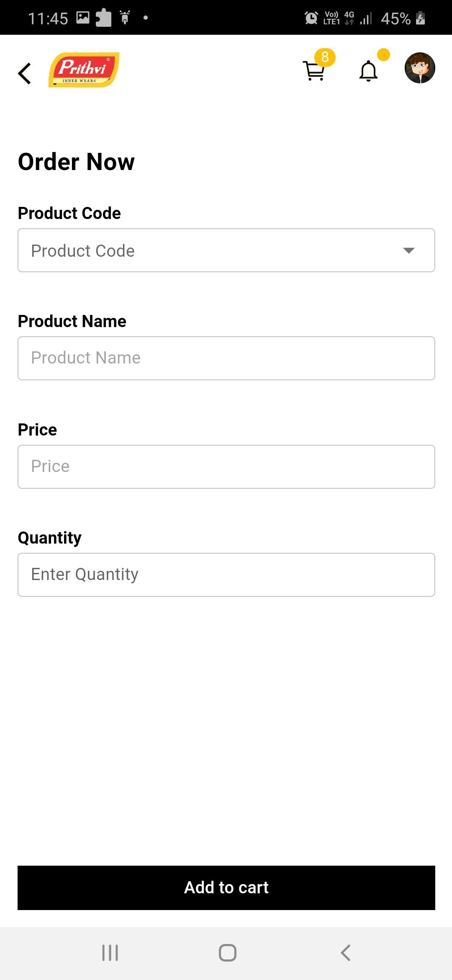
Task: Tap the alarm icon in status bar
Action: pos(311,18)
